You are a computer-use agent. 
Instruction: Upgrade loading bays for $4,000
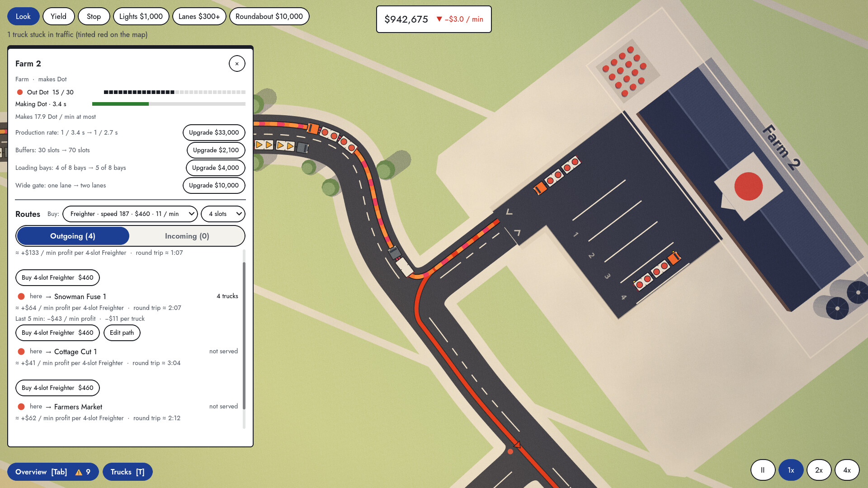pyautogui.click(x=215, y=168)
